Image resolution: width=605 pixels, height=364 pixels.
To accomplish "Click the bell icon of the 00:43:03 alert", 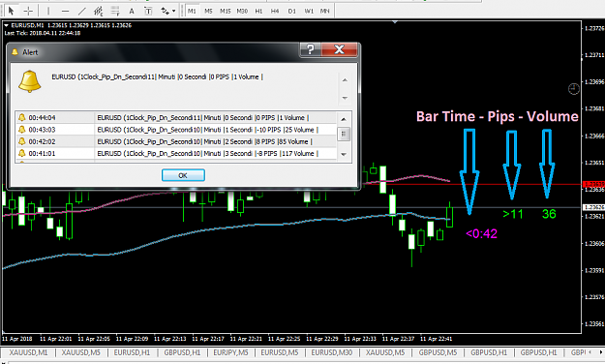I will tap(22, 130).
